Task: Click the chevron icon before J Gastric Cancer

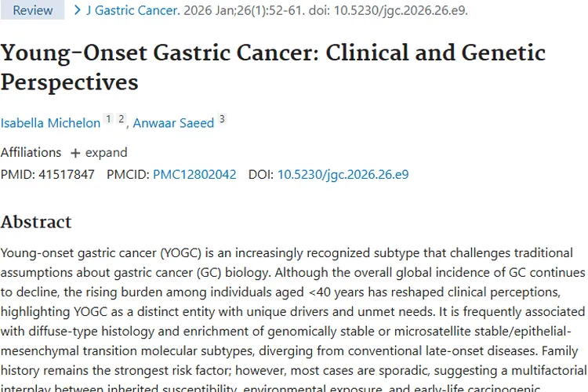Action: (77, 10)
